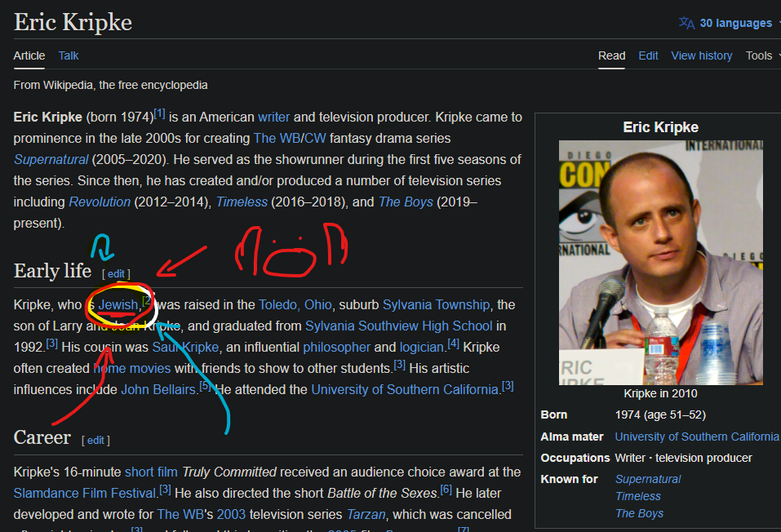Viewport: 781px width, 532px height.
Task: Open Timeless in infobox Known for
Action: (638, 496)
